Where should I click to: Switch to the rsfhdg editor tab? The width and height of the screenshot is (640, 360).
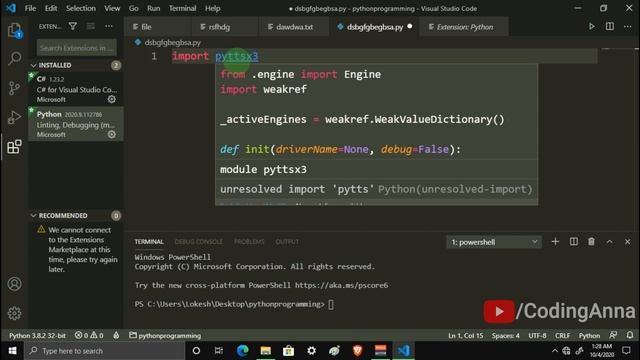[225, 27]
